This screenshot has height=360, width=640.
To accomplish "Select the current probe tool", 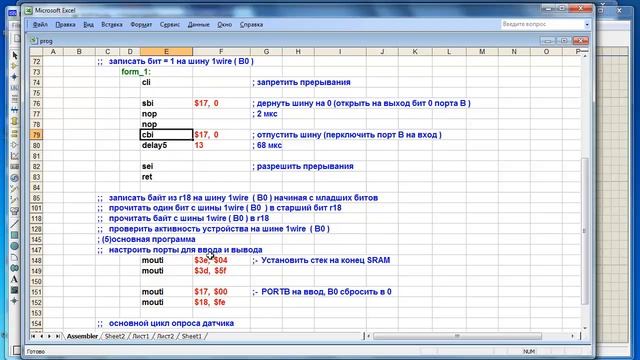I will 15,200.
